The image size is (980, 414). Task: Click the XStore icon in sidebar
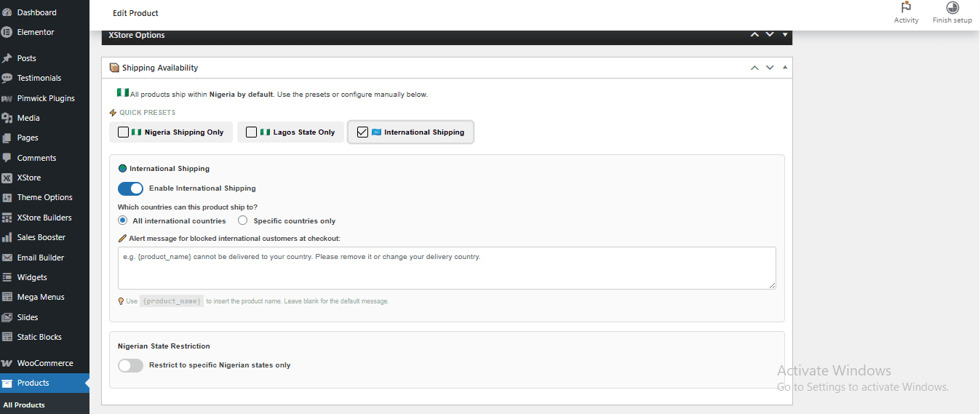coord(7,178)
